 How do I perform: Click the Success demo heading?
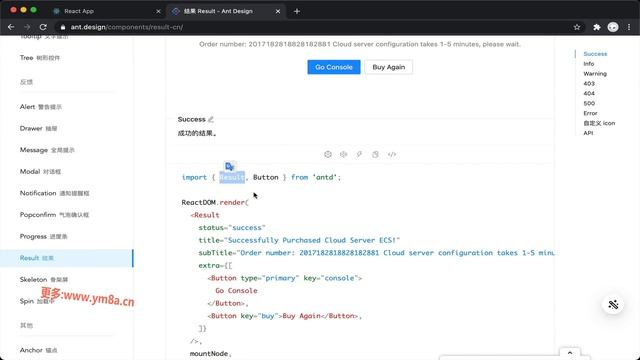pos(191,119)
